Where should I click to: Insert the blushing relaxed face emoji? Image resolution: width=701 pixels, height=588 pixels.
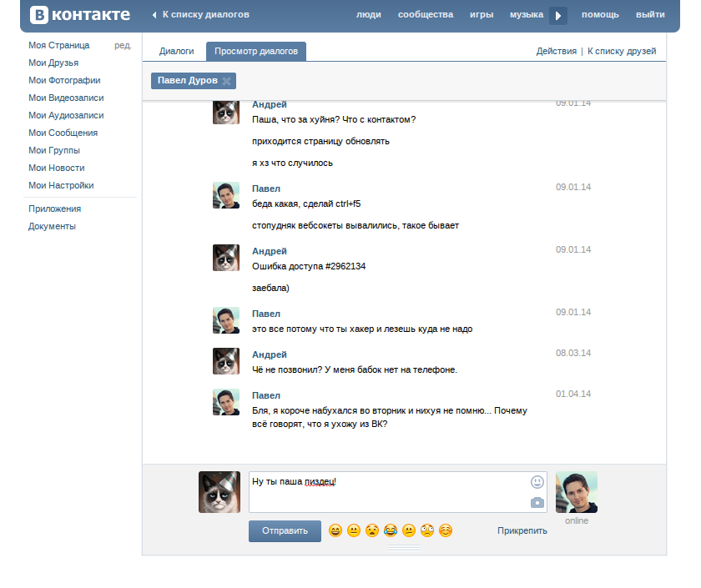pos(446,530)
